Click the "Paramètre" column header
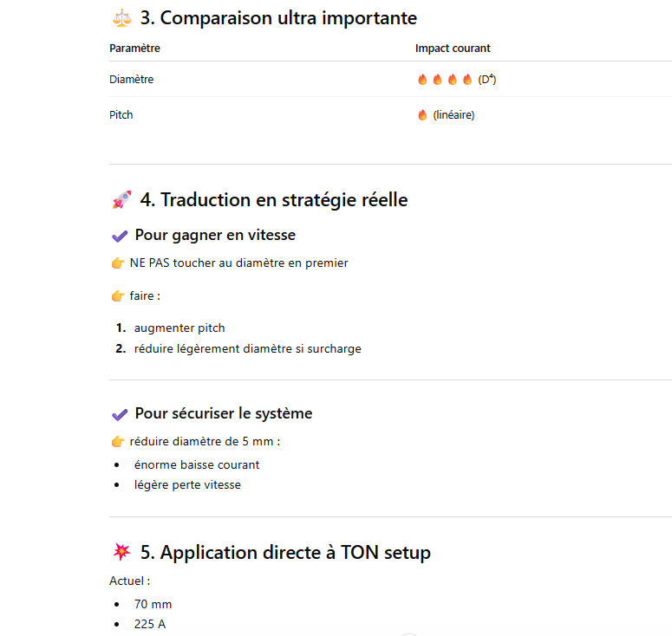 tap(134, 49)
